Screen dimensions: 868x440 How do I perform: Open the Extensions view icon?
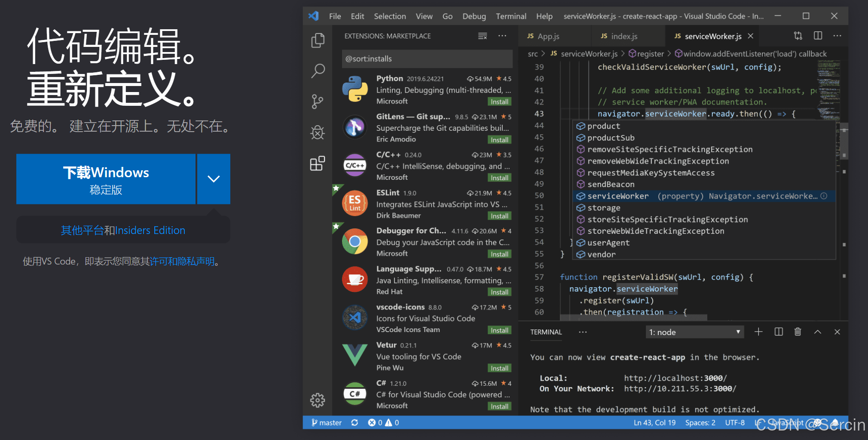pyautogui.click(x=318, y=163)
